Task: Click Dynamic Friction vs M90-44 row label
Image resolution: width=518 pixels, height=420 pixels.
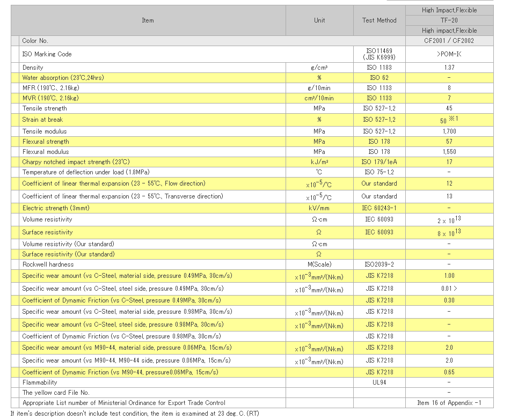Action: [x=120, y=373]
